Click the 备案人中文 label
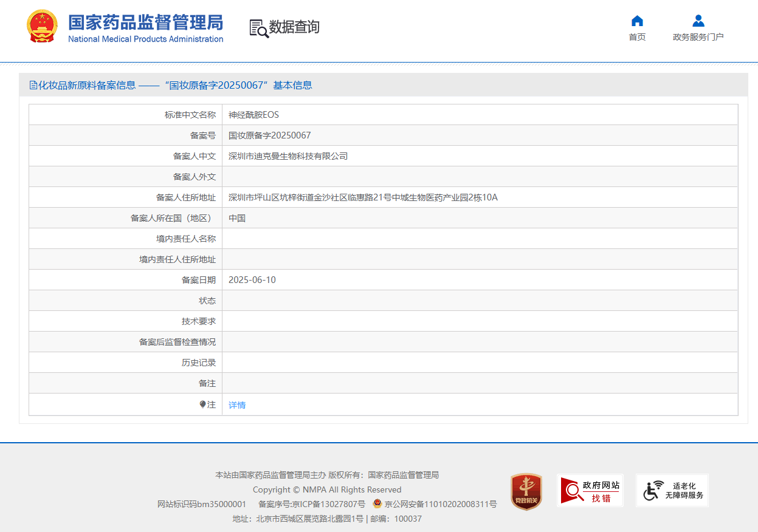Image resolution: width=758 pixels, height=532 pixels. click(x=195, y=156)
